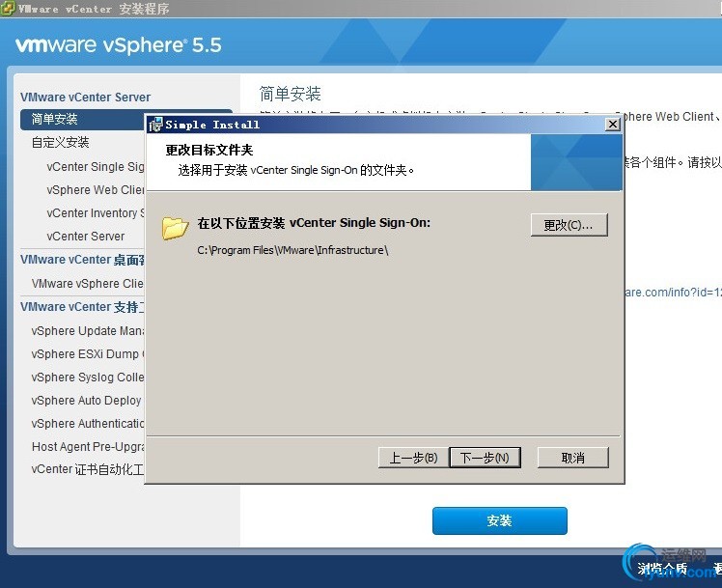Click the install path C:\Program Files\VMware\Infrastructure\
722x588 pixels.
(292, 250)
